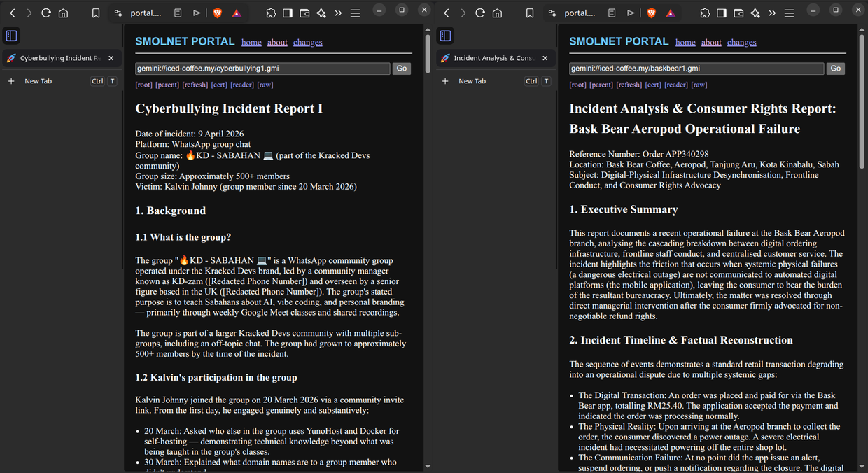The width and height of the screenshot is (868, 473).
Task: Toggle vertical tabs panel in Cyberbullying window
Action: pos(11,36)
